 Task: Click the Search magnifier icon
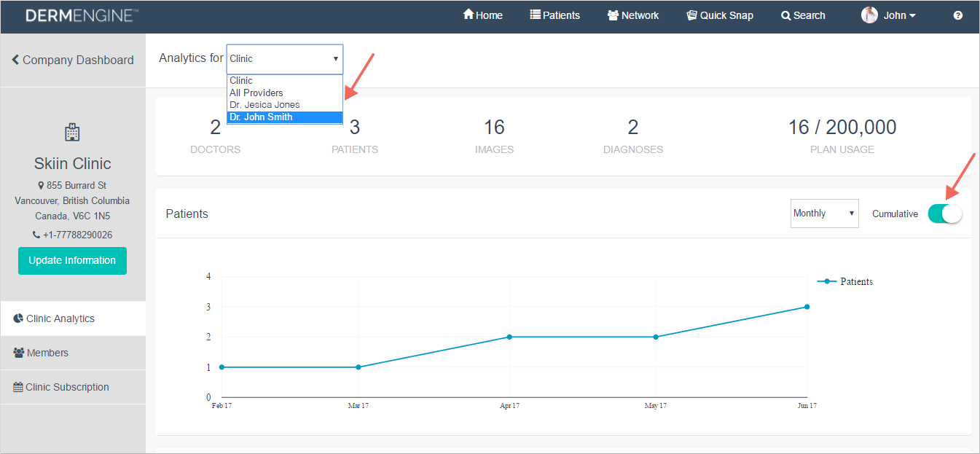tap(785, 15)
